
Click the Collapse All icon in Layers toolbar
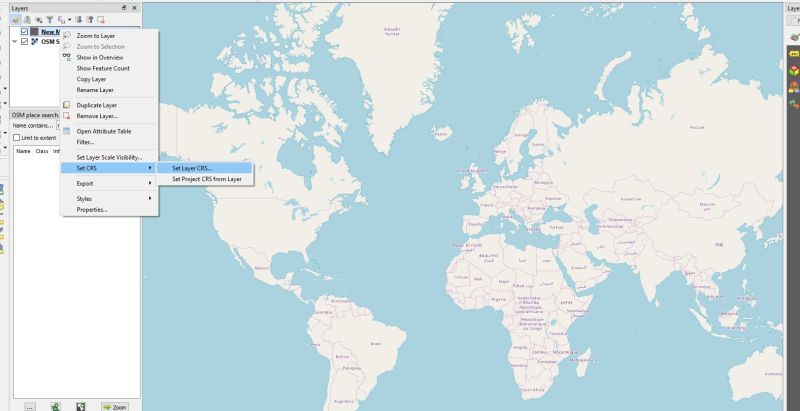[x=90, y=20]
